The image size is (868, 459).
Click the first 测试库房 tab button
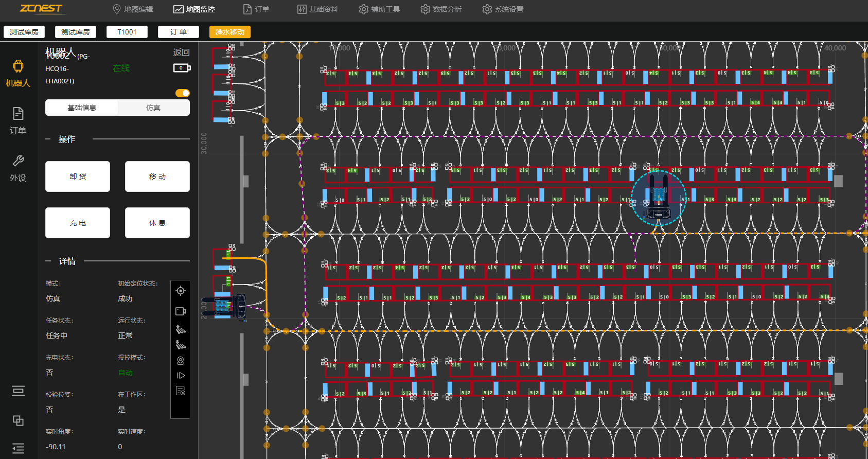point(24,32)
